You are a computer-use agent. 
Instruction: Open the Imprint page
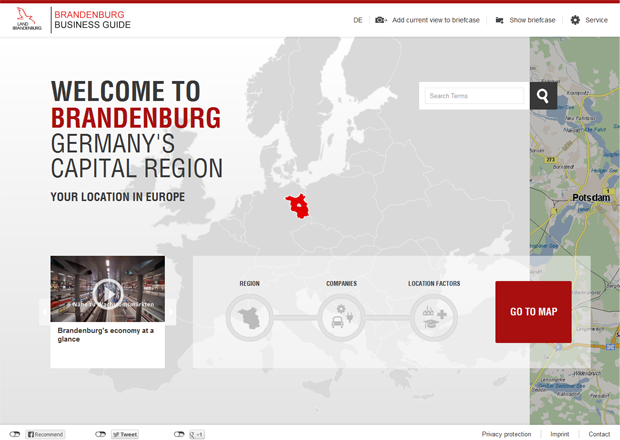pyautogui.click(x=560, y=434)
